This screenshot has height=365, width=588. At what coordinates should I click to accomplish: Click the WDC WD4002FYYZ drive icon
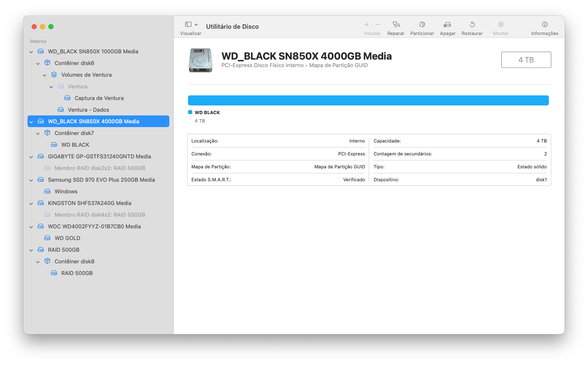pos(41,226)
